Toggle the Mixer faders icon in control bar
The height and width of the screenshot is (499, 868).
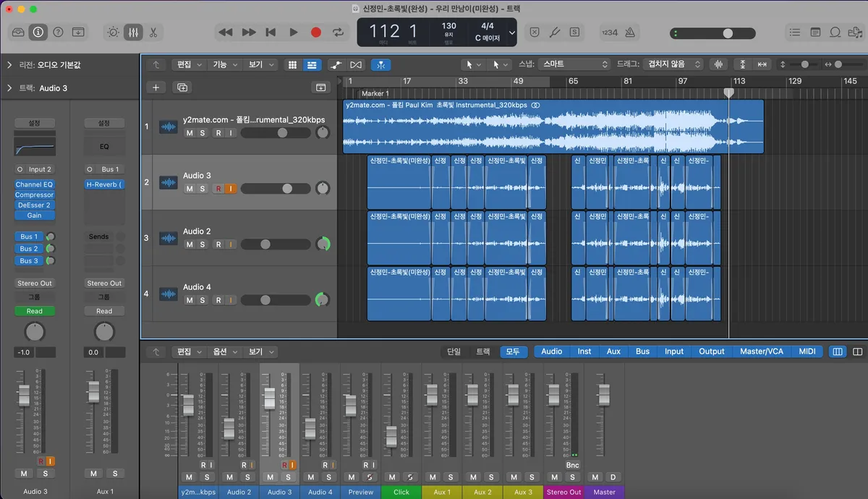133,32
